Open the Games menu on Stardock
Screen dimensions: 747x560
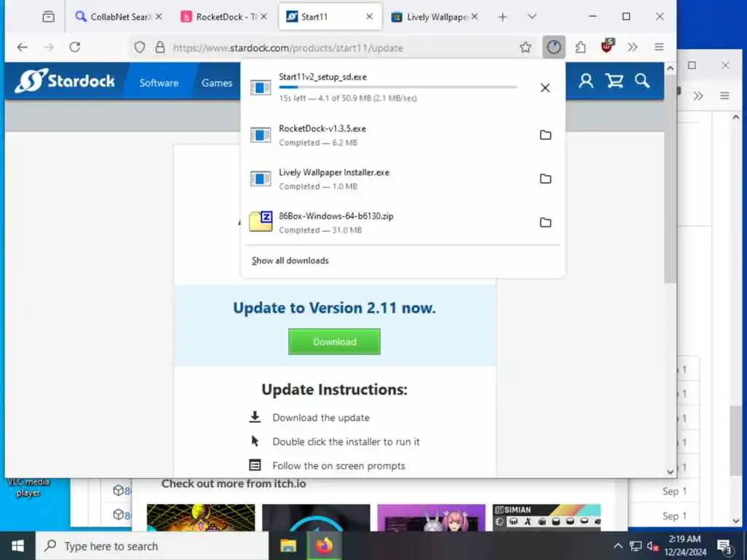pyautogui.click(x=217, y=83)
